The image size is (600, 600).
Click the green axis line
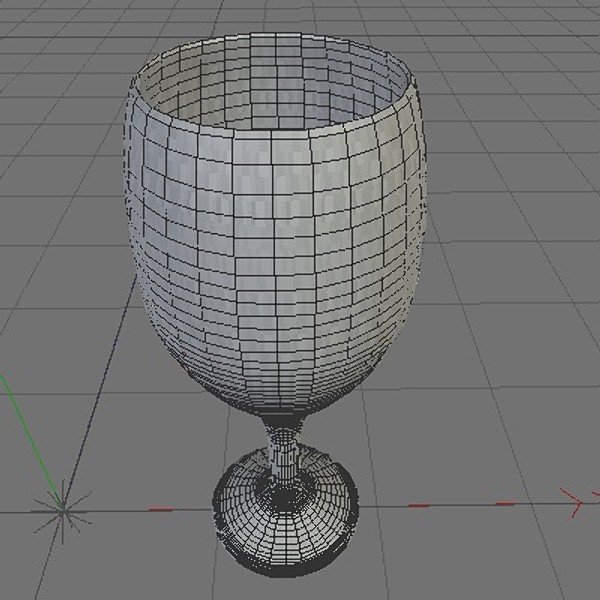(x=31, y=442)
